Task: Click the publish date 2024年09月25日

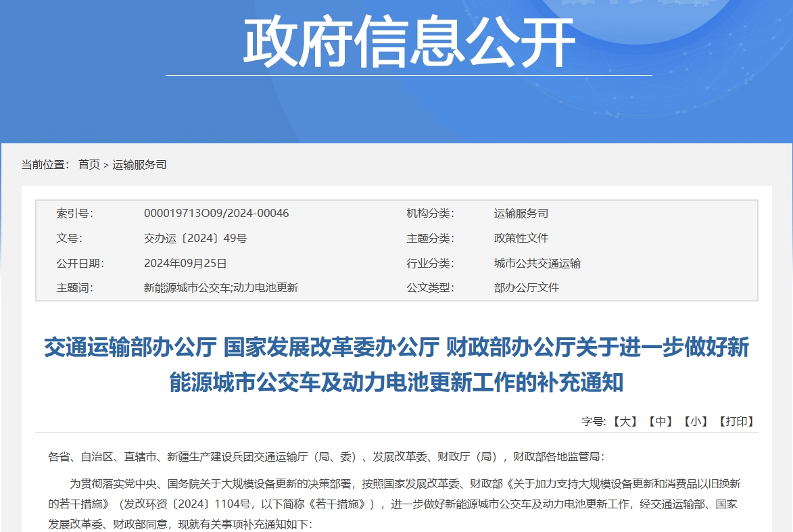Action: point(185,263)
